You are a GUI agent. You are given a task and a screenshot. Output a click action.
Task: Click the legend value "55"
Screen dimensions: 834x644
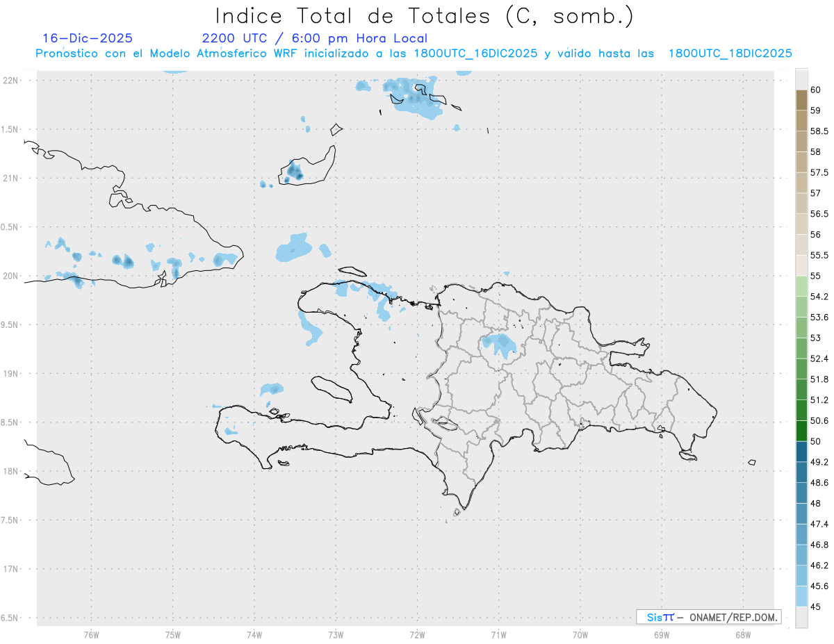pyautogui.click(x=815, y=276)
